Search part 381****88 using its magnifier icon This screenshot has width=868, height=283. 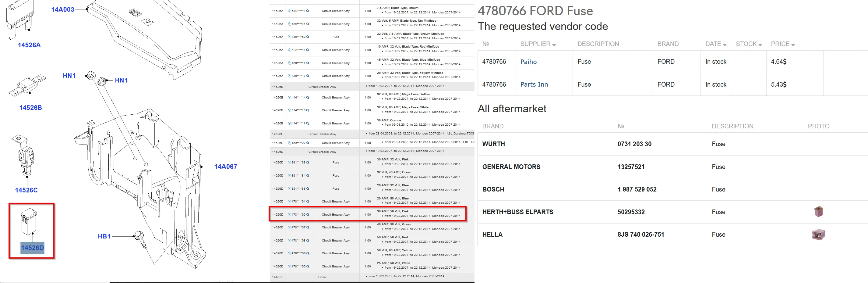coord(308,189)
